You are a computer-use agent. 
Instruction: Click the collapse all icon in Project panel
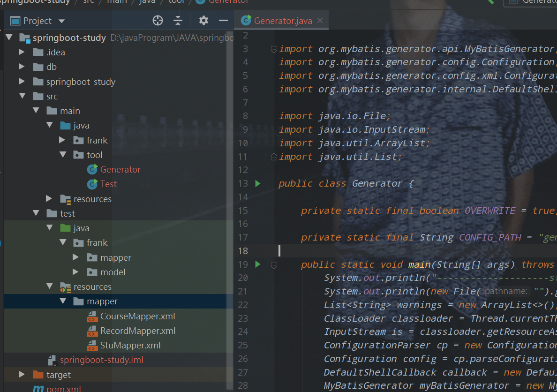(178, 21)
